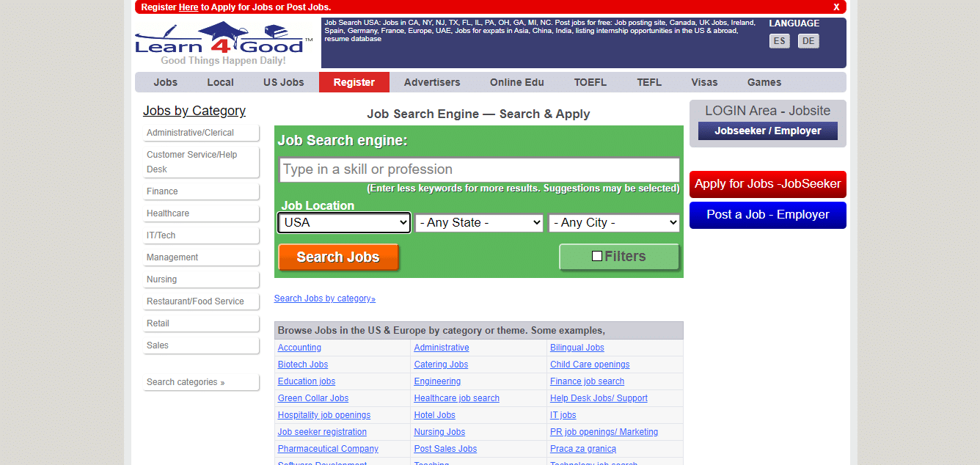Click the Learn4Good logo
Screen dimensions: 980x465
(x=224, y=38)
